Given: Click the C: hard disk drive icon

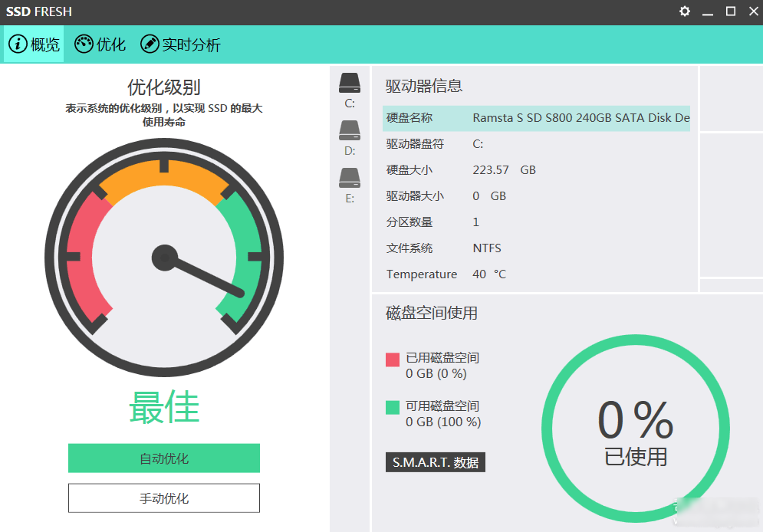Looking at the screenshot, I should pyautogui.click(x=350, y=80).
